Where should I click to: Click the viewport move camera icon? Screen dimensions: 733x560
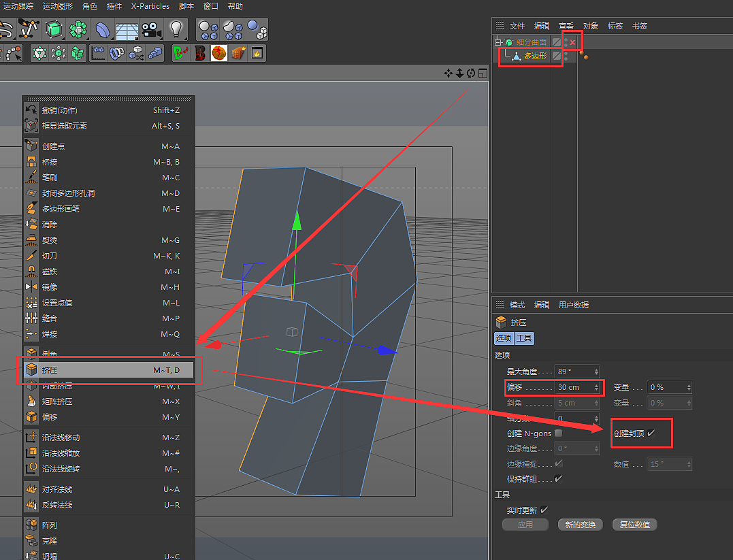coord(449,73)
